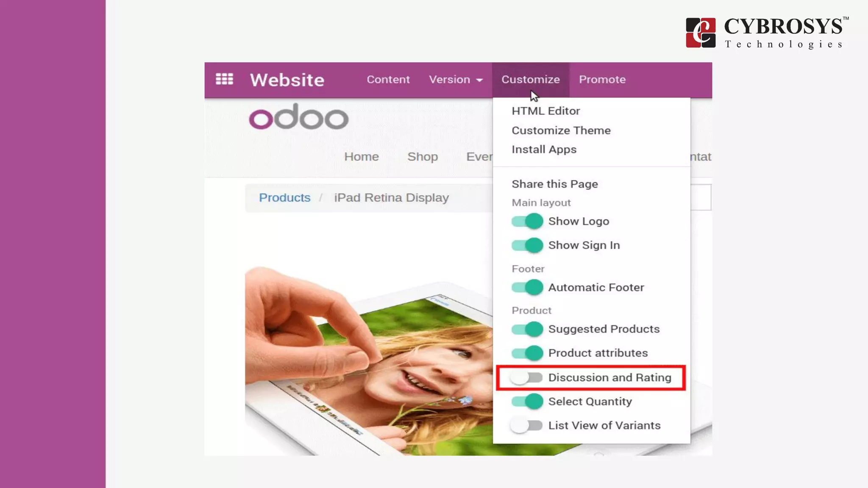The width and height of the screenshot is (868, 488).
Task: Choose Customize Theme option
Action: [x=561, y=130]
